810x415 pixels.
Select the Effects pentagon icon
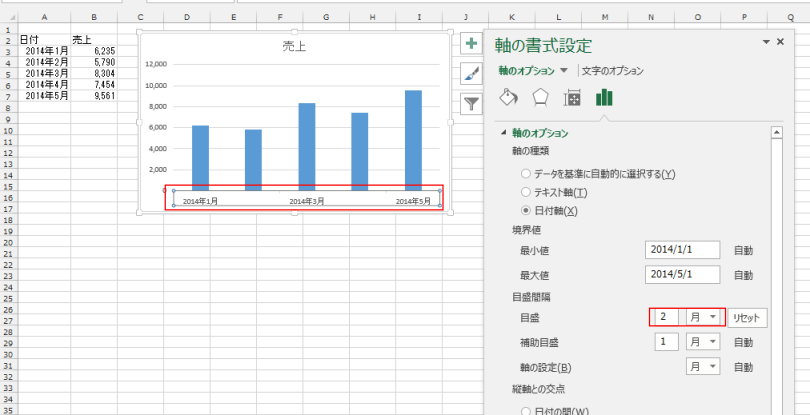pos(540,97)
